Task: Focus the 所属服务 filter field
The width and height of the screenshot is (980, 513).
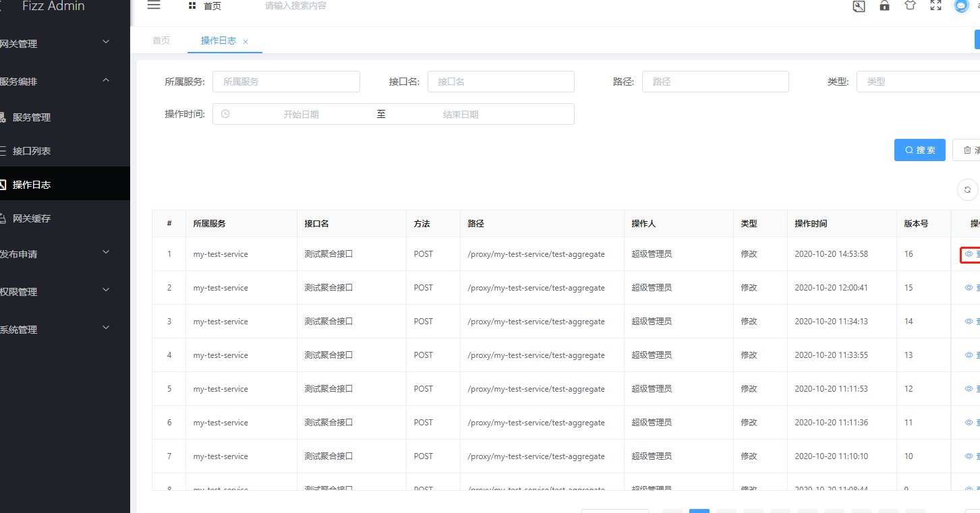Action: tap(286, 82)
